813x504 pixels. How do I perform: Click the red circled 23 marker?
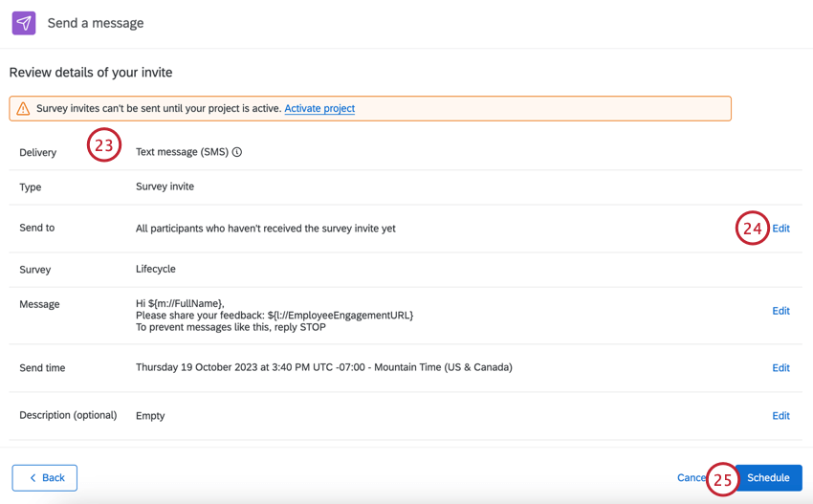pyautogui.click(x=104, y=145)
